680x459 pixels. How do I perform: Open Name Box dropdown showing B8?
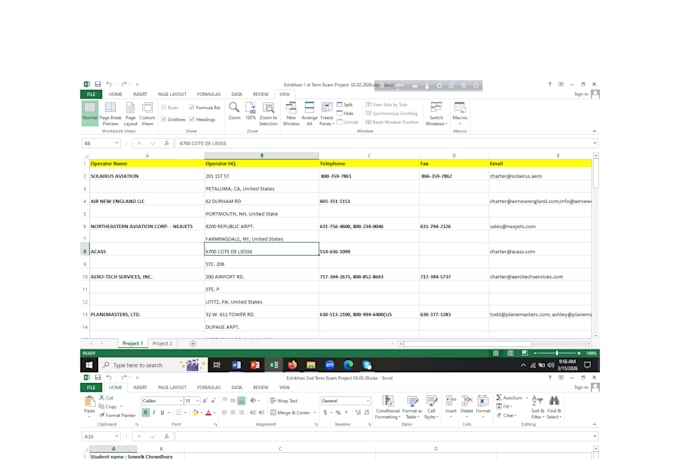[117, 143]
